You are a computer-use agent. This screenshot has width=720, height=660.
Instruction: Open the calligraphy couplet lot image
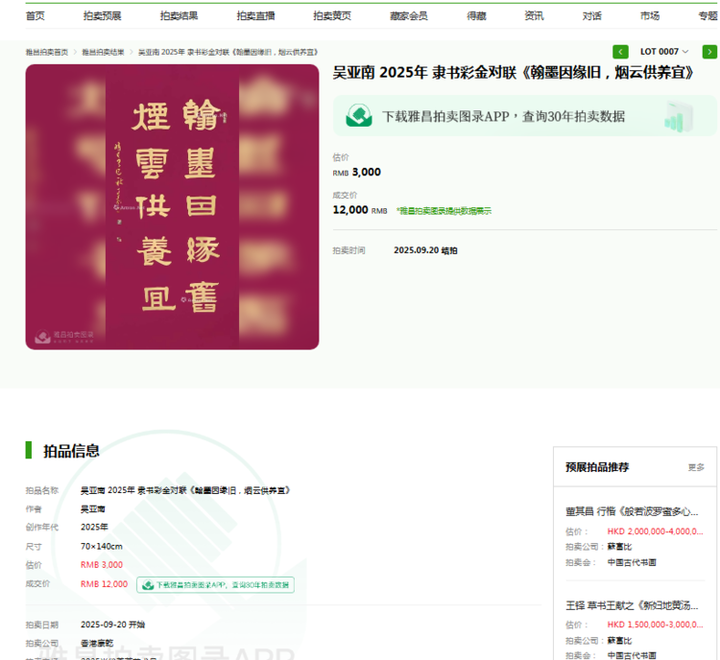[x=172, y=207]
